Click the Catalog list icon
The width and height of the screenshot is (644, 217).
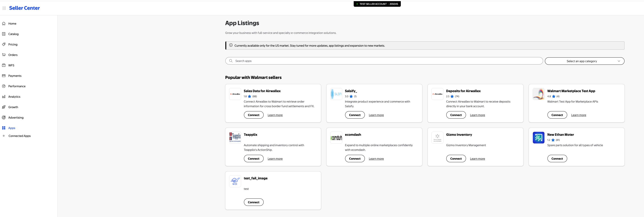tap(4, 34)
